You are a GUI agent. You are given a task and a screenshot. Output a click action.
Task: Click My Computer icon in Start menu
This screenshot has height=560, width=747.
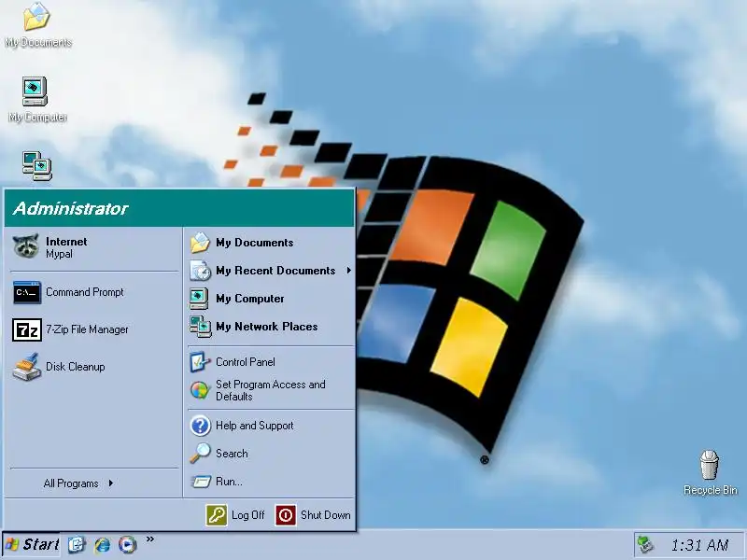click(x=199, y=299)
